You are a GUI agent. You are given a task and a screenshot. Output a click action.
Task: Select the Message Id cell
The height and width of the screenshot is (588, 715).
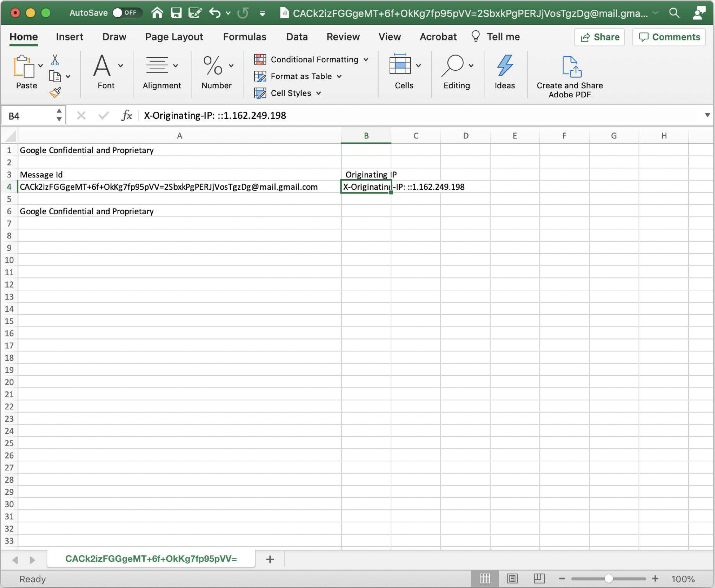[179, 175]
